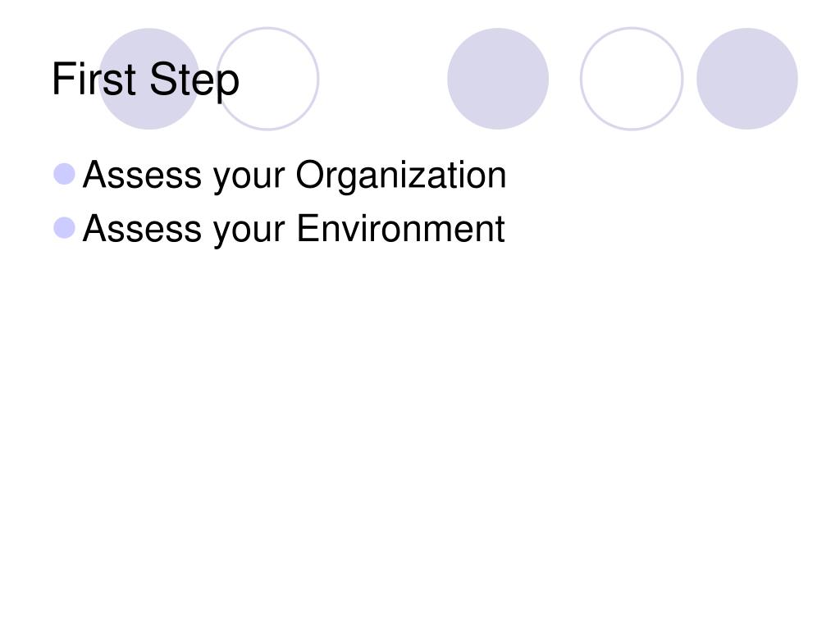840x630 pixels.
Task: Click "Assess" in the Organization bullet line
Action: pyautogui.click(x=143, y=175)
